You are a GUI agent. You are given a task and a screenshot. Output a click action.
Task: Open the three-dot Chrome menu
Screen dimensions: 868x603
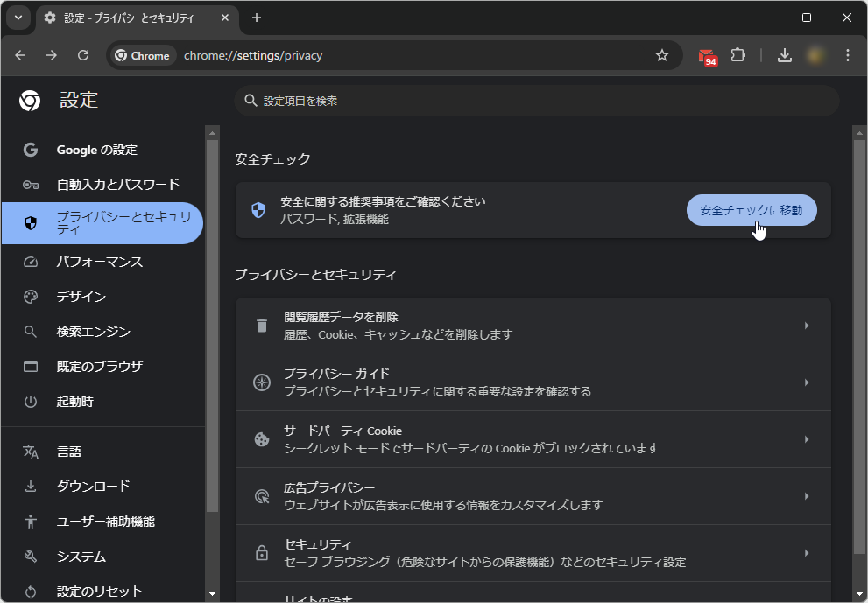coord(847,54)
